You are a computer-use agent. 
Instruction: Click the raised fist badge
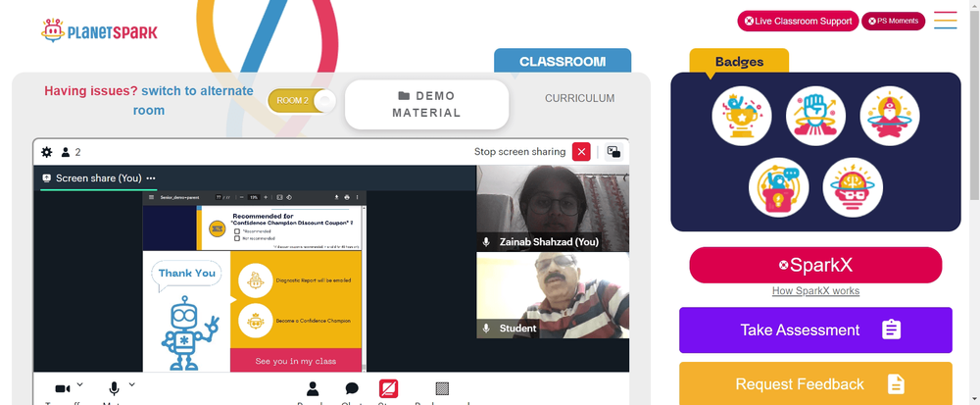(x=815, y=117)
